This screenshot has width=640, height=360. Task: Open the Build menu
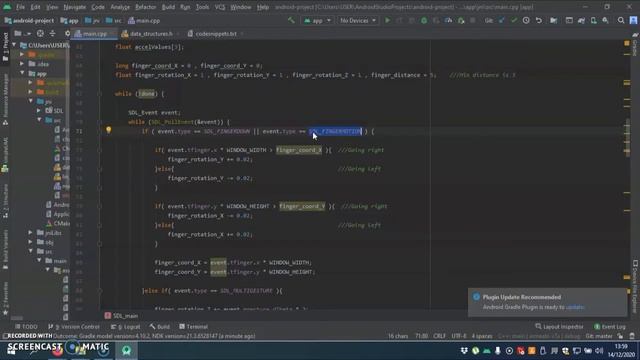click(168, 7)
